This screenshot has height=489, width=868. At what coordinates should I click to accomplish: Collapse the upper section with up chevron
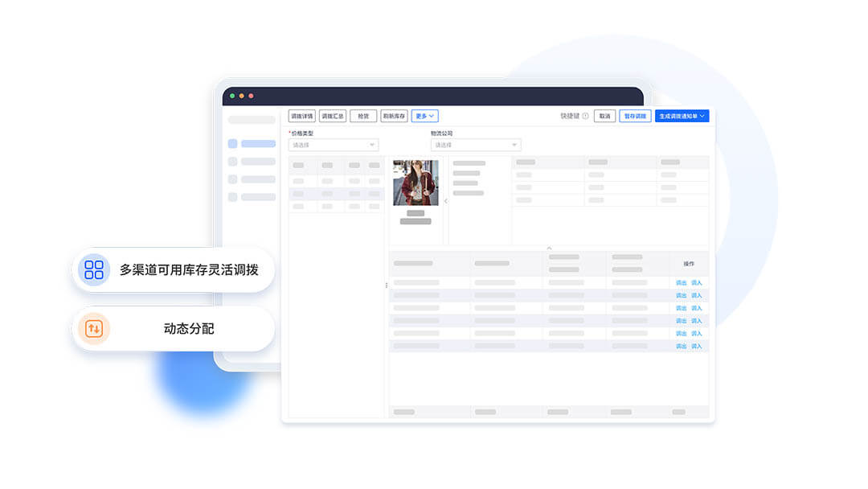tap(549, 248)
